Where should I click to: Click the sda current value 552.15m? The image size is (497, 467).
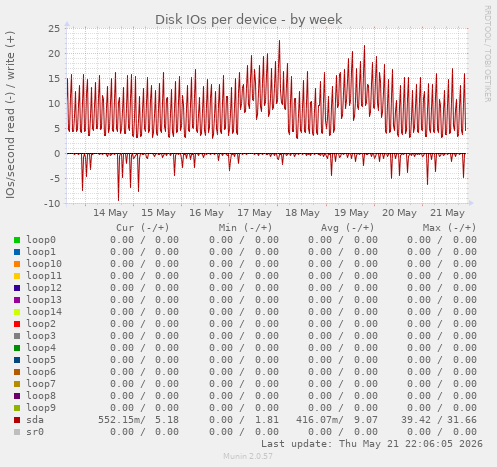coord(119,420)
